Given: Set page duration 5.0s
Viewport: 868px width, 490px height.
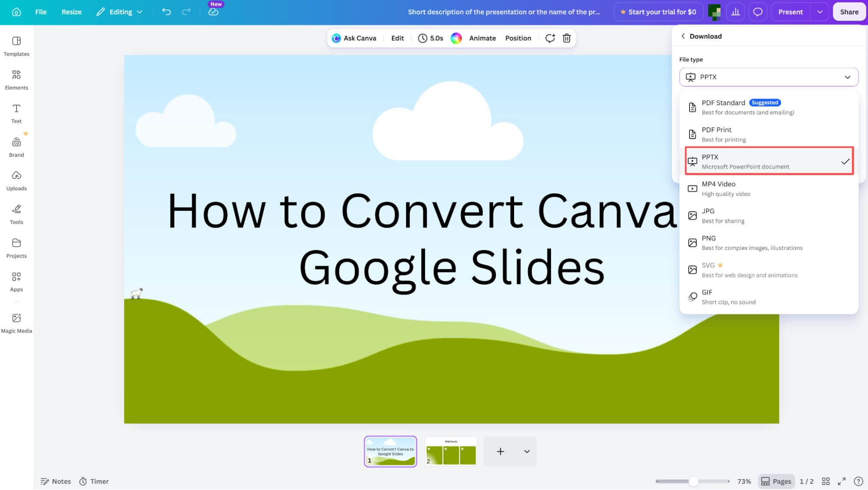Looking at the screenshot, I should [x=431, y=38].
